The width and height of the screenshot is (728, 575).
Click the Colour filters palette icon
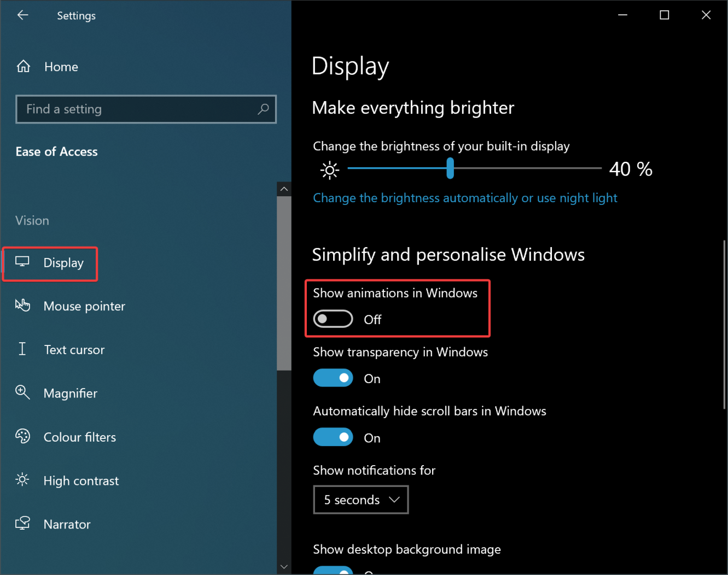coord(22,436)
